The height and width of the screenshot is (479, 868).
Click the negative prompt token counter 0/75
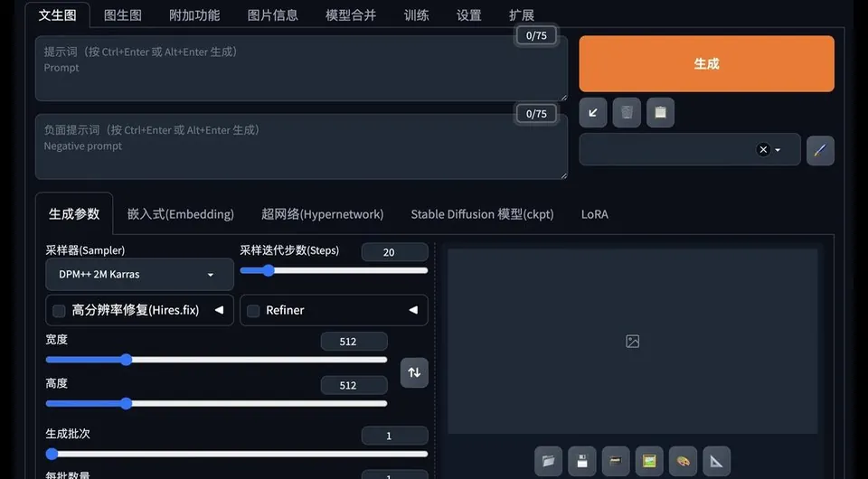click(x=536, y=113)
